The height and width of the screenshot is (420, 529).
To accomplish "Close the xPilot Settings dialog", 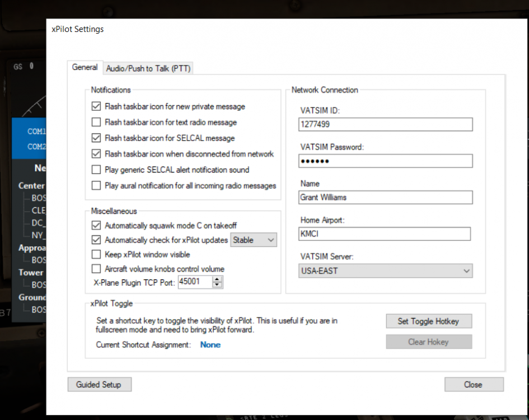I will tap(474, 384).
